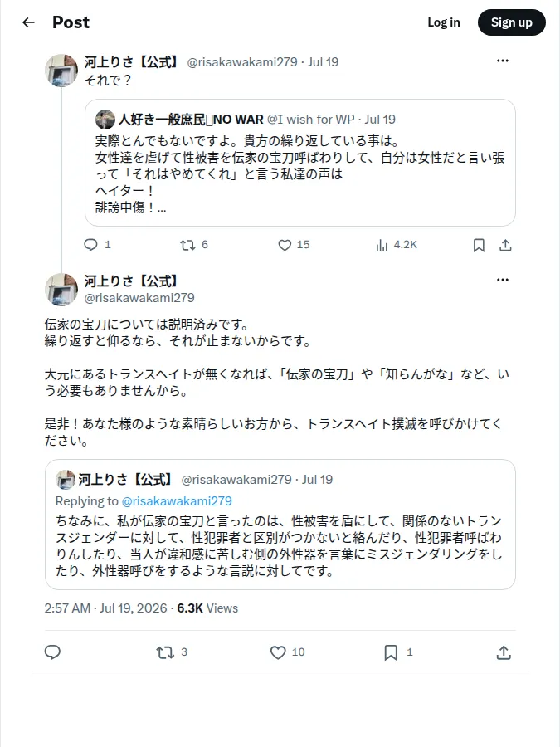Bookmark the top post

(x=479, y=245)
